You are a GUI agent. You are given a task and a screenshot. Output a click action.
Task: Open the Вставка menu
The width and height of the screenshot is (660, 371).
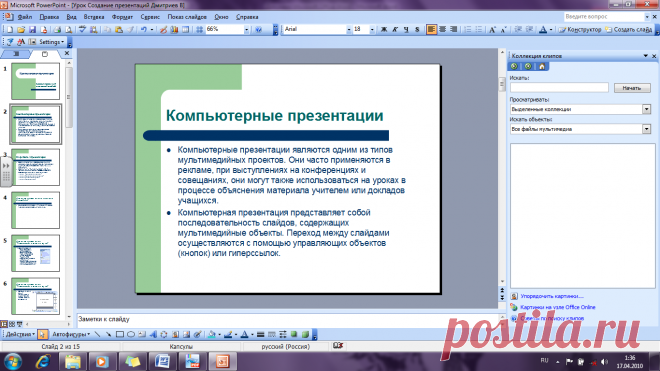point(93,17)
